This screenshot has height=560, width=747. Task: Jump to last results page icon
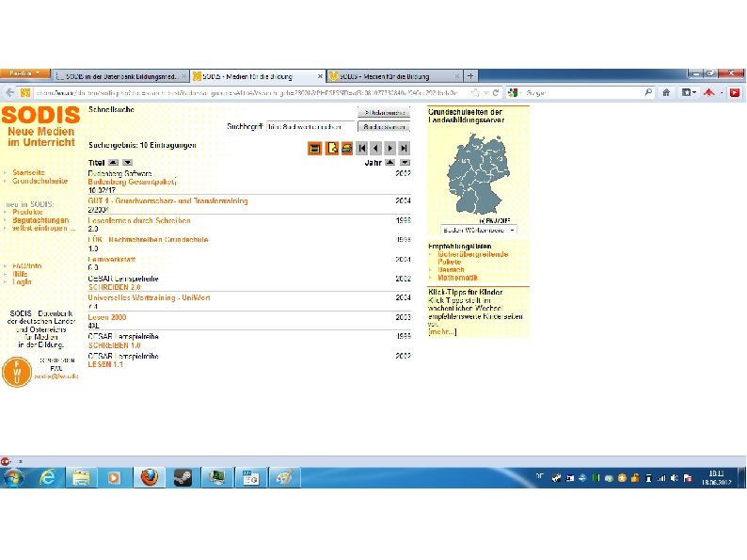tap(404, 148)
